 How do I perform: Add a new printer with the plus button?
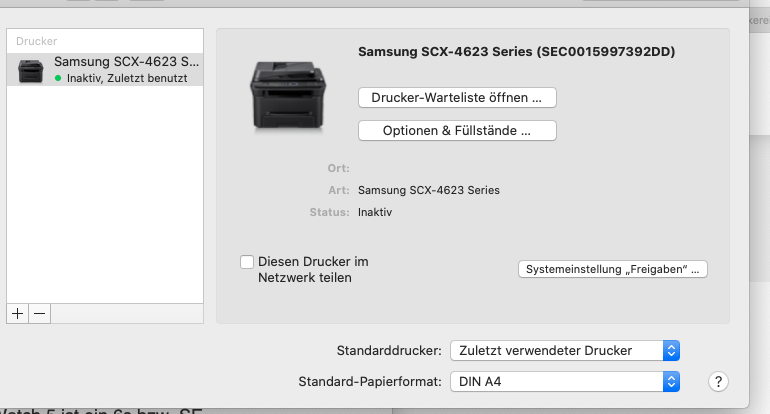pyautogui.click(x=17, y=313)
